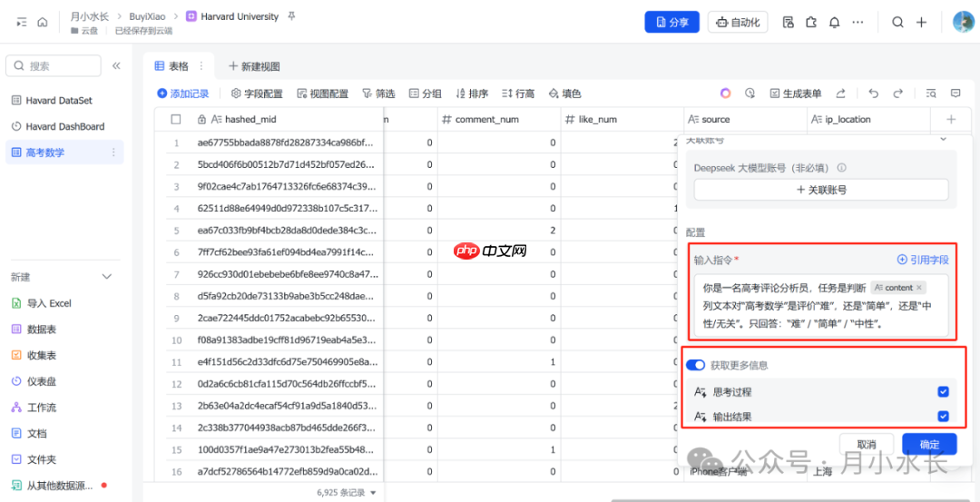Open the 排序 sort tool

[472, 94]
